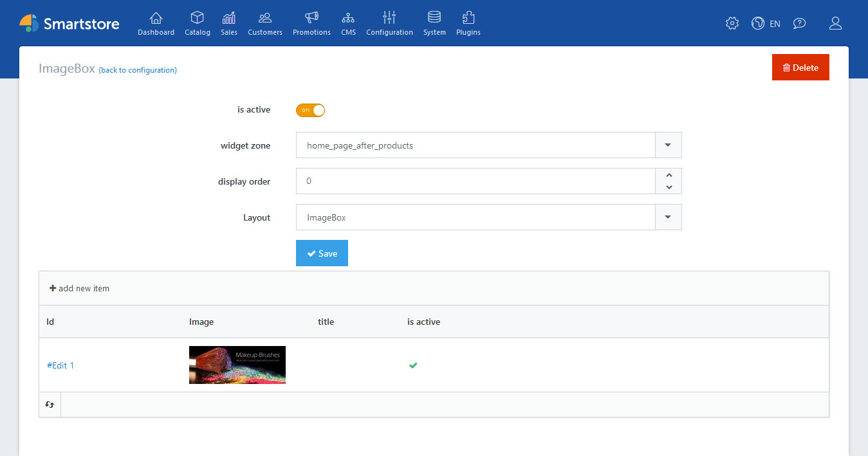The image size is (868, 456).
Task: Open the Dashboard menu
Action: pyautogui.click(x=156, y=24)
